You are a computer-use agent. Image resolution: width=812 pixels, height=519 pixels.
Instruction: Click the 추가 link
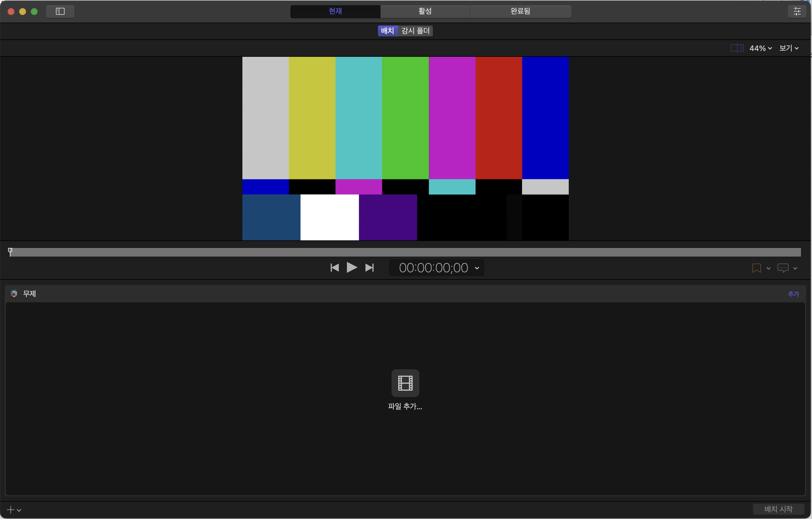tap(793, 294)
